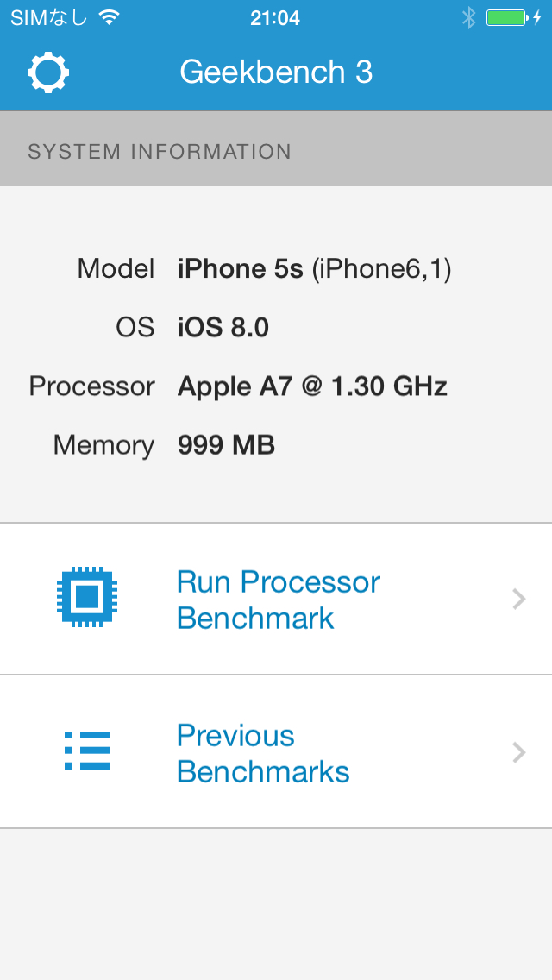The width and height of the screenshot is (552, 980).
Task: Tap the list icon for previous benchmarks
Action: 87,751
